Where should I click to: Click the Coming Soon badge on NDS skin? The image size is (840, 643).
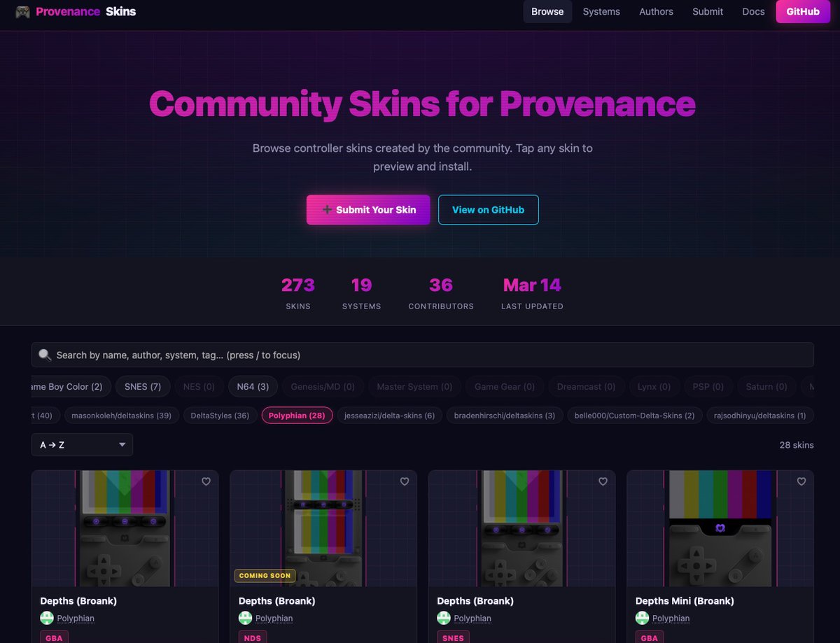(265, 576)
